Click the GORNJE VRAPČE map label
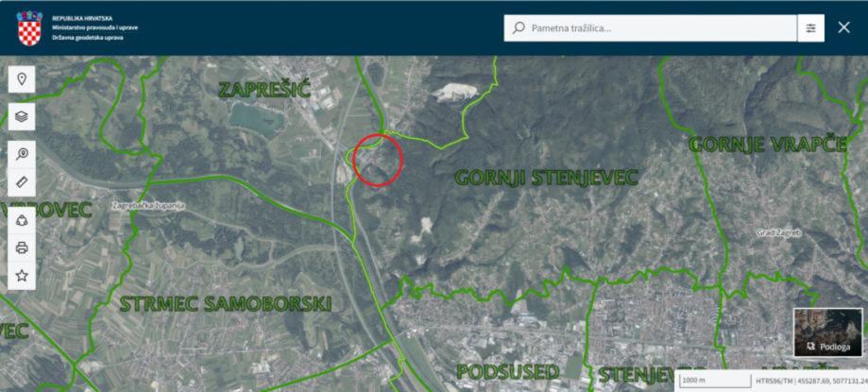This screenshot has width=868, height=392. click(767, 145)
